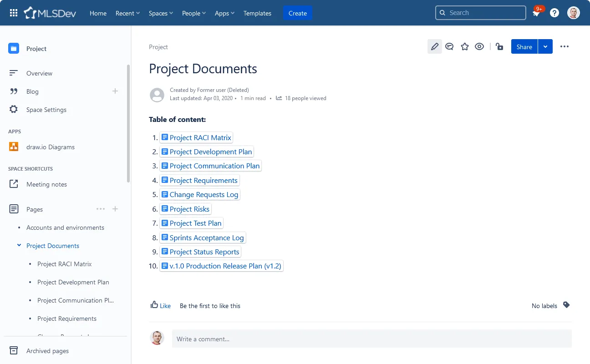Open the Atlassian app switcher grid
The width and height of the screenshot is (590, 364).
[x=13, y=12]
